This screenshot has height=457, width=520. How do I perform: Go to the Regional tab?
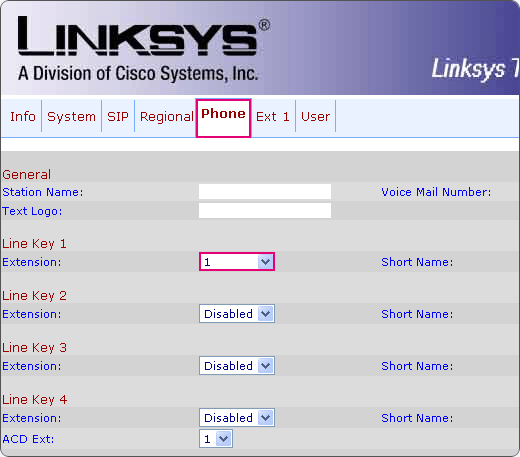167,117
